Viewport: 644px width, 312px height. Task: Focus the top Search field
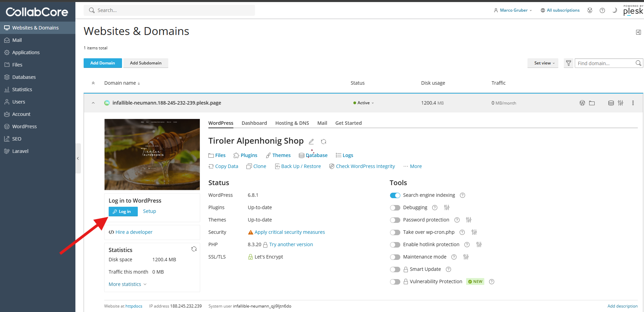[169, 10]
